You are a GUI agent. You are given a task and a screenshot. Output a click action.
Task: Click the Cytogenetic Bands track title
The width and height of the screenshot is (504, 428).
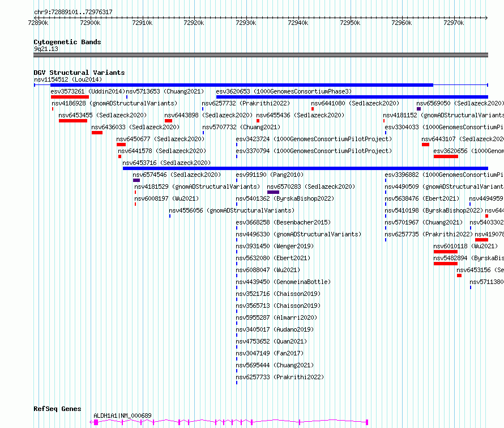click(67, 42)
